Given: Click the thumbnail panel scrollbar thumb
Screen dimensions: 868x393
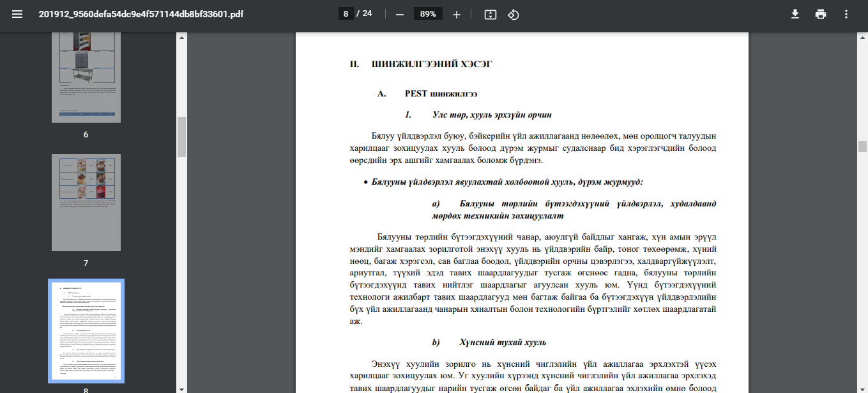Looking at the screenshot, I should (181, 137).
